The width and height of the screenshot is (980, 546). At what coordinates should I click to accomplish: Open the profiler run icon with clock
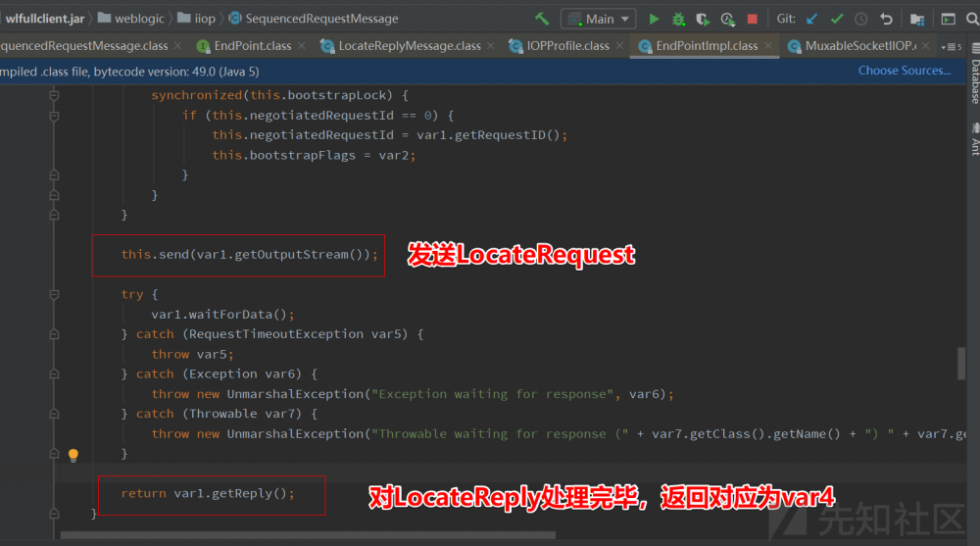click(x=727, y=20)
